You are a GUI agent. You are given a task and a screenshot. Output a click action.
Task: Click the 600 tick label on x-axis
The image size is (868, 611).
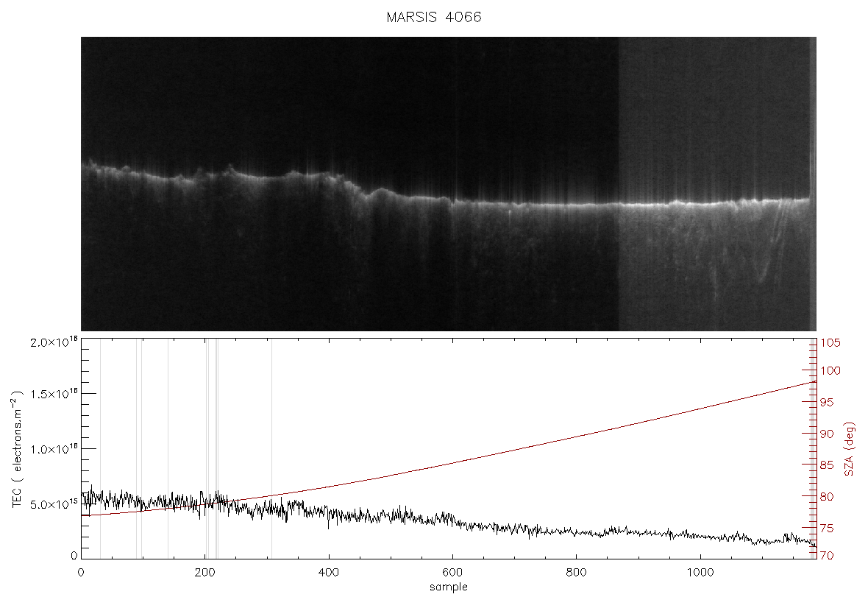point(453,573)
